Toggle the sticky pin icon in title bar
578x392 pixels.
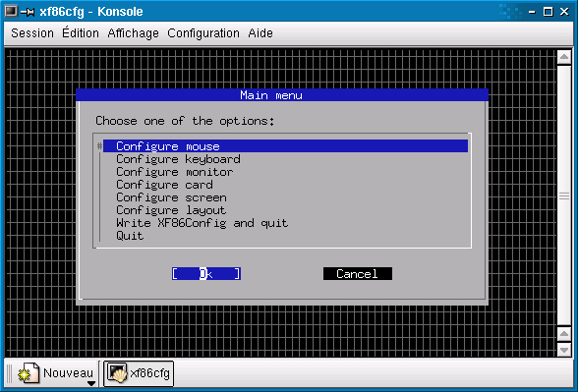point(28,12)
